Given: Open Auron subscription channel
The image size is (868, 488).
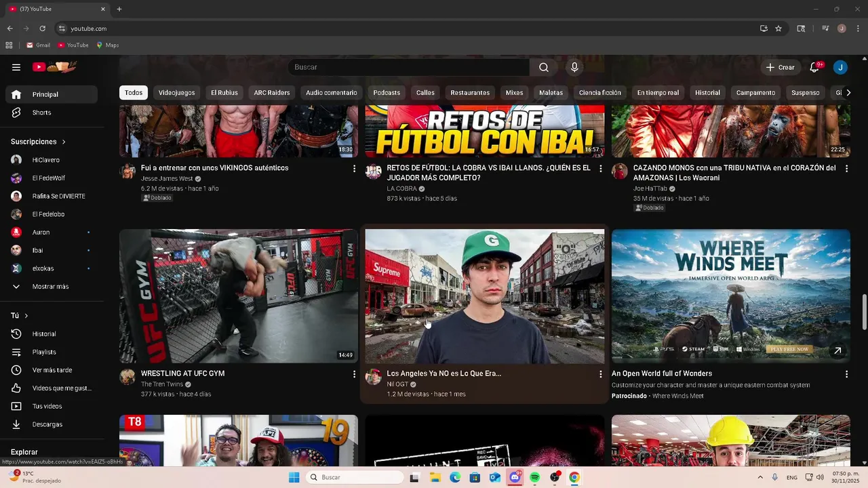Looking at the screenshot, I should click(x=52, y=232).
